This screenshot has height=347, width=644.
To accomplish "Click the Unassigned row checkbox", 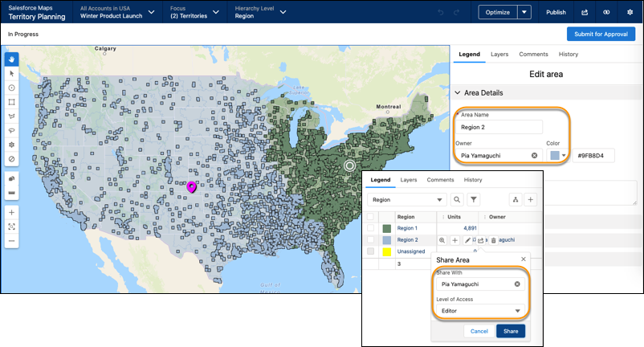I will [x=370, y=251].
